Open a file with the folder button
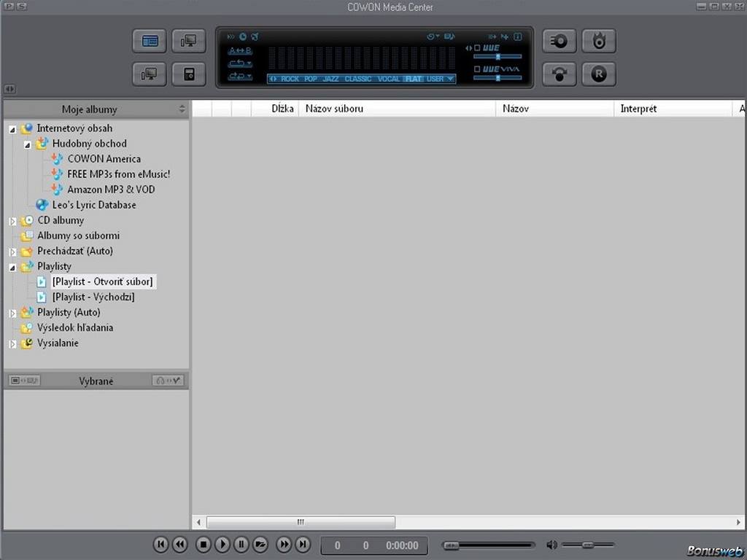747x560 pixels. click(260, 544)
